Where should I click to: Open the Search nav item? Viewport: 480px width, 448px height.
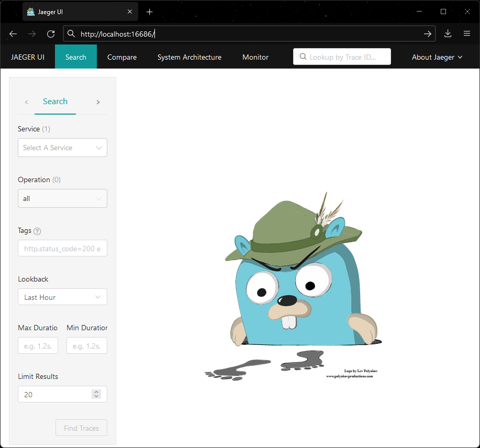[x=76, y=57]
